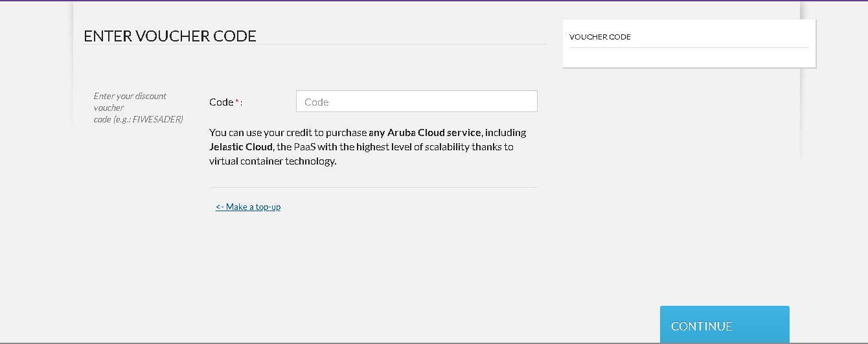Click the "Code" field label
Viewport: 868px width, 344px height.
pyautogui.click(x=221, y=102)
